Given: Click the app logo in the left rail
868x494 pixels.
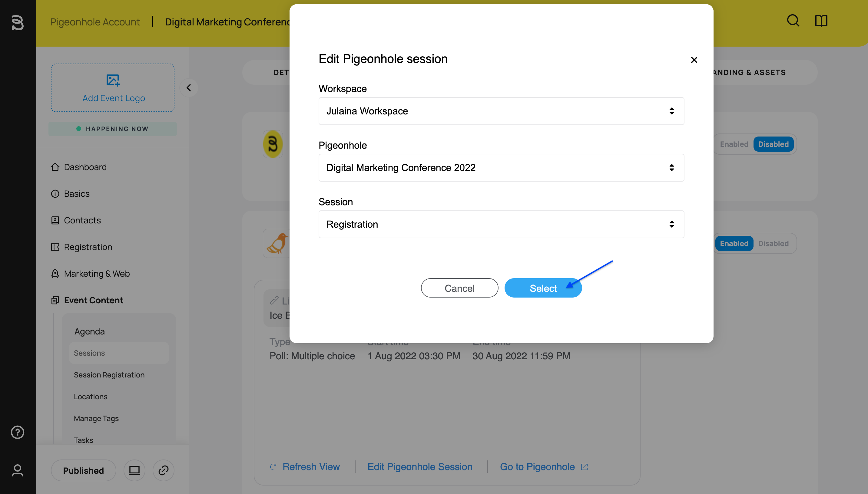Looking at the screenshot, I should click(x=18, y=22).
